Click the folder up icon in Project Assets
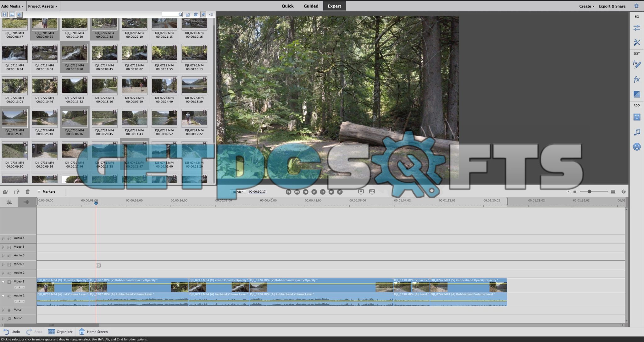This screenshot has height=342, width=644. (188, 14)
